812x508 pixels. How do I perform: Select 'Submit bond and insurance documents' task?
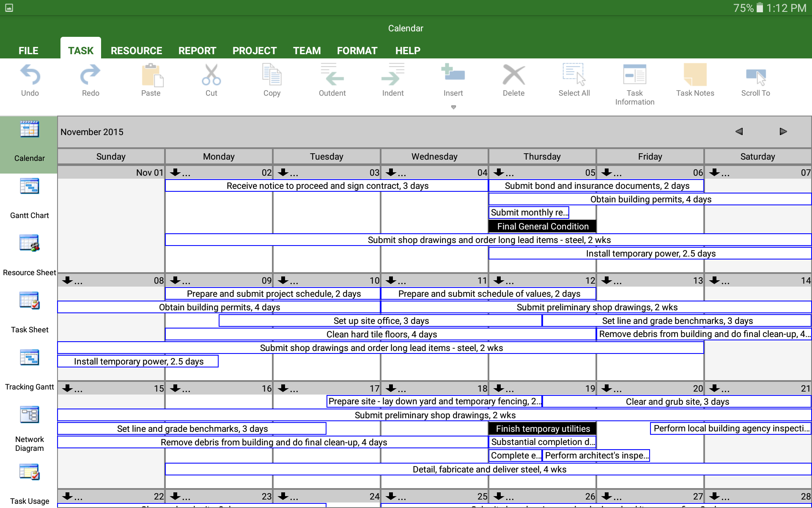[x=596, y=186]
